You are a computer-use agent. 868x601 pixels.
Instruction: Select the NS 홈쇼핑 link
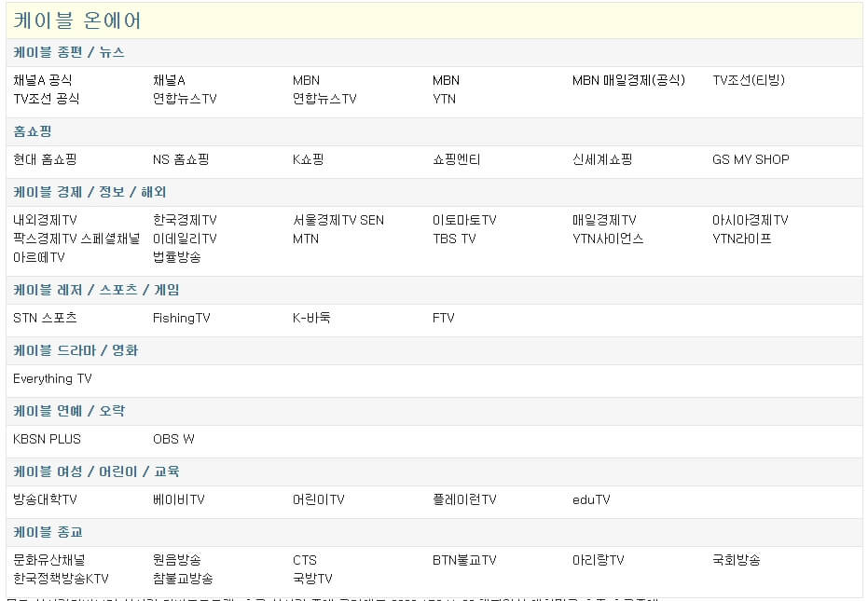[181, 159]
